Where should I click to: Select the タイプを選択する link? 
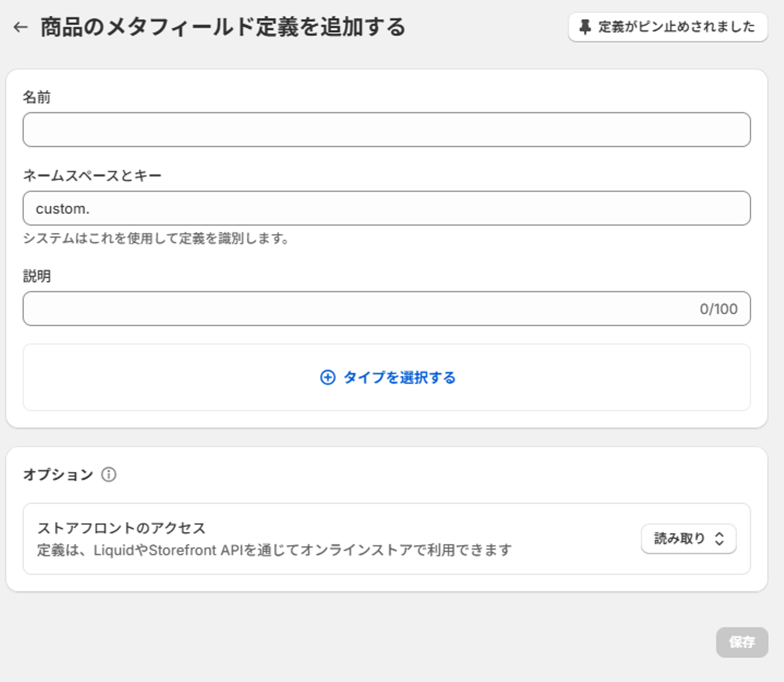[399, 377]
